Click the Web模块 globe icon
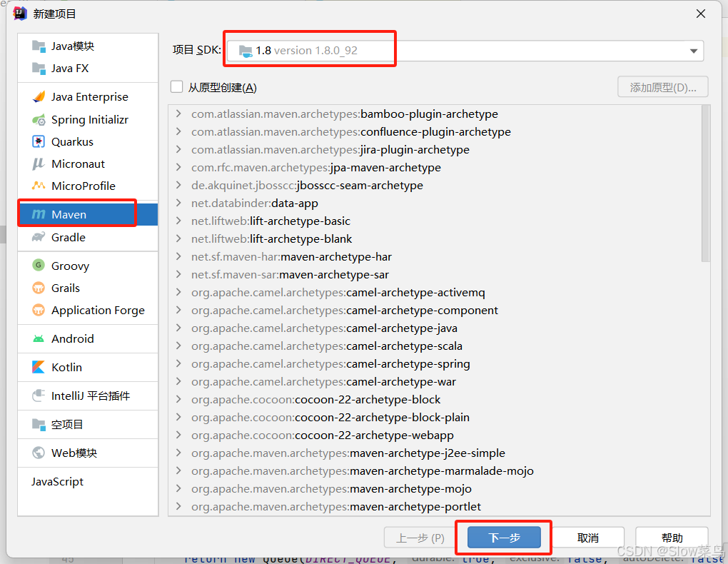This screenshot has width=728, height=564. point(39,453)
